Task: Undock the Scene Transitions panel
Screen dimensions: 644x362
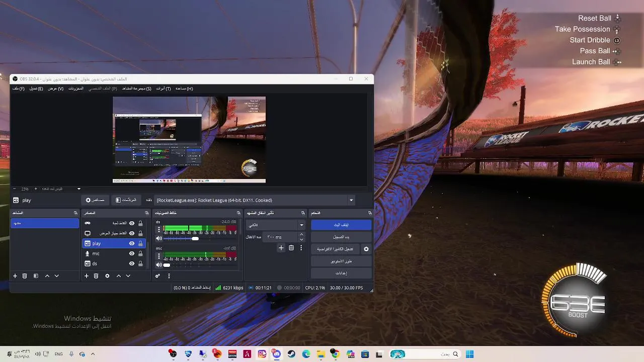Action: (303, 213)
